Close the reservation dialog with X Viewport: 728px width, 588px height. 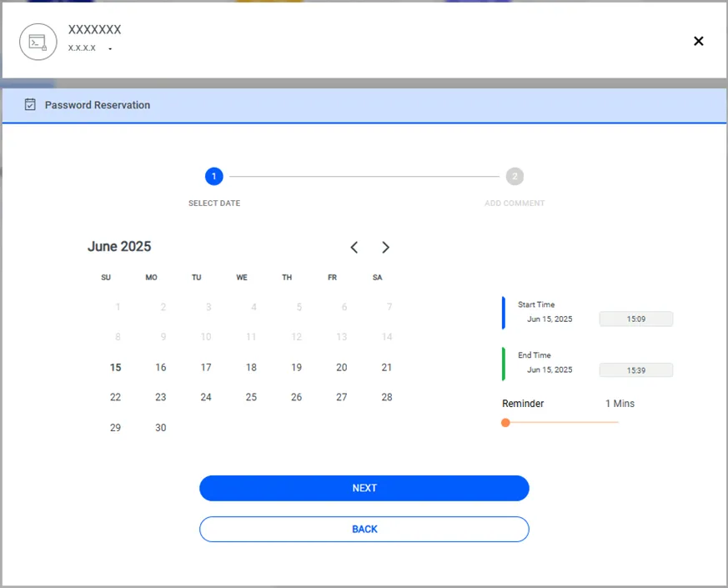(698, 42)
